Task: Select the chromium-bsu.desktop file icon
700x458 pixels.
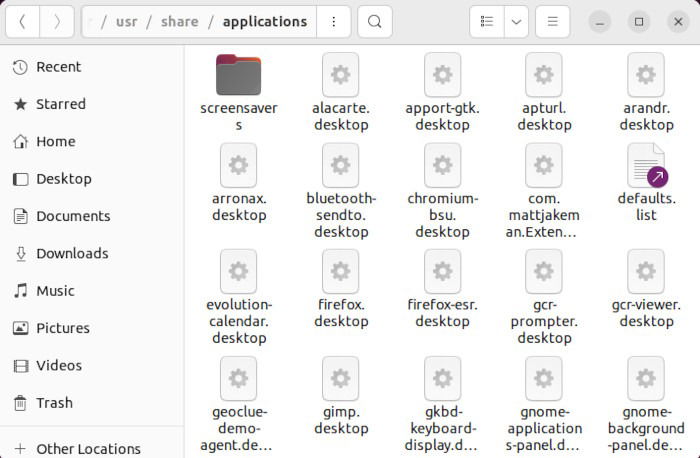Action: point(442,165)
